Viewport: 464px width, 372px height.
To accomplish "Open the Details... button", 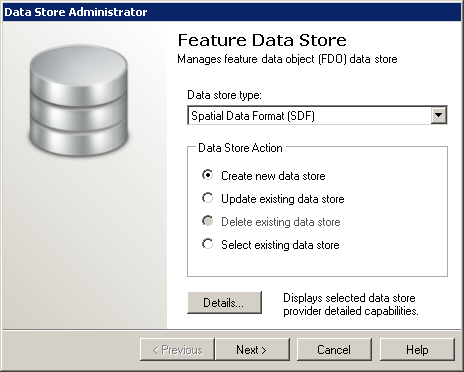I will point(224,303).
